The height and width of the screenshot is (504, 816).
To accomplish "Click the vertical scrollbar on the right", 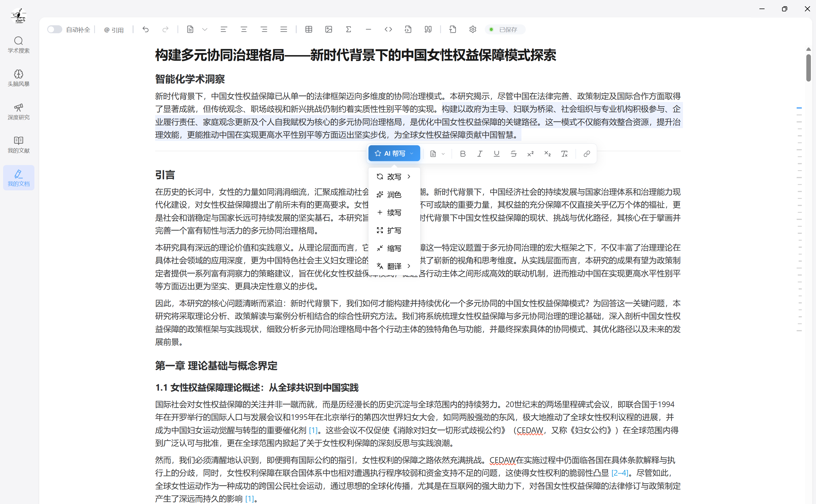I will 809,67.
